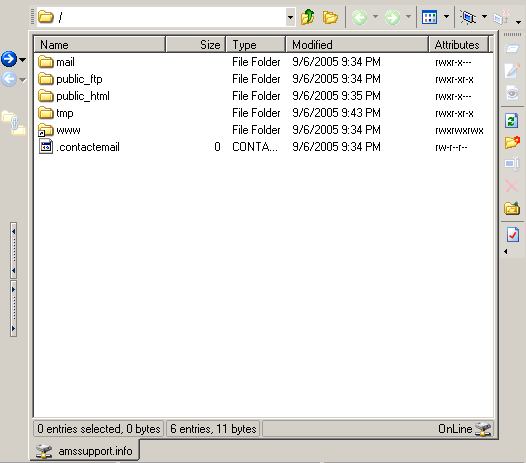Sort file list by Modified column
Image resolution: width=526 pixels, height=463 pixels.
(357, 45)
